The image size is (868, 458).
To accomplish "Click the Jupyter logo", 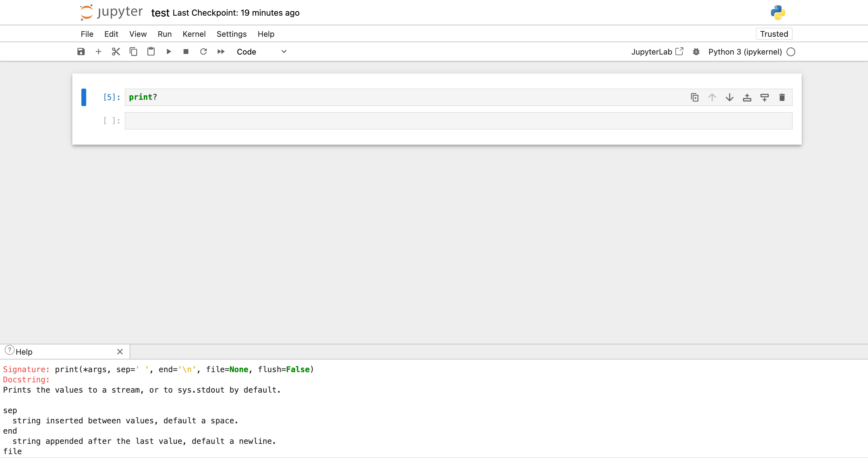I will point(111,12).
